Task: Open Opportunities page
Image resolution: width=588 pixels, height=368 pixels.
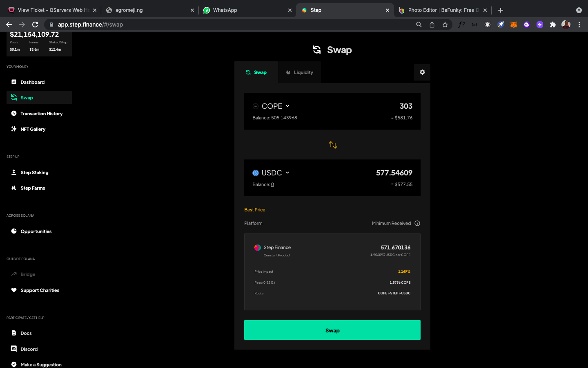Action: (x=39, y=231)
